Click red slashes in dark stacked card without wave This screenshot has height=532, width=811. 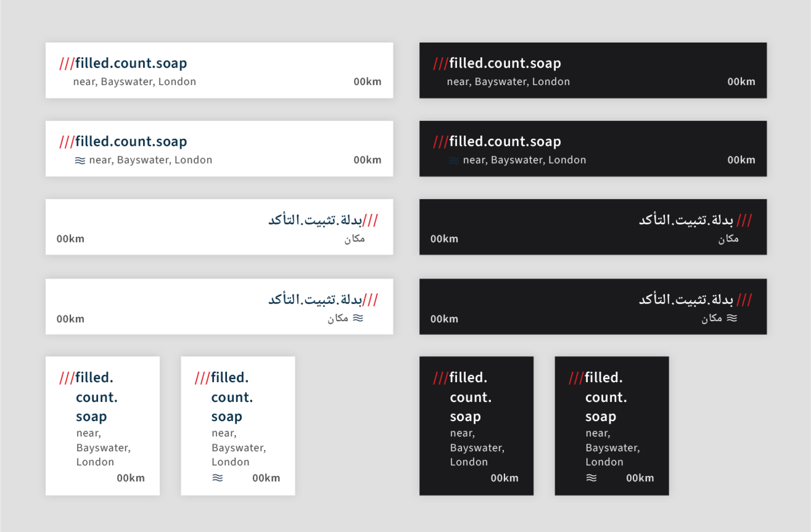click(440, 378)
